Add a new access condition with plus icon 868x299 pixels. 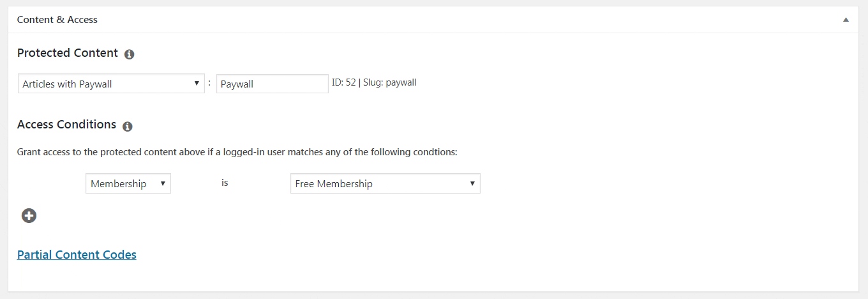click(x=29, y=216)
